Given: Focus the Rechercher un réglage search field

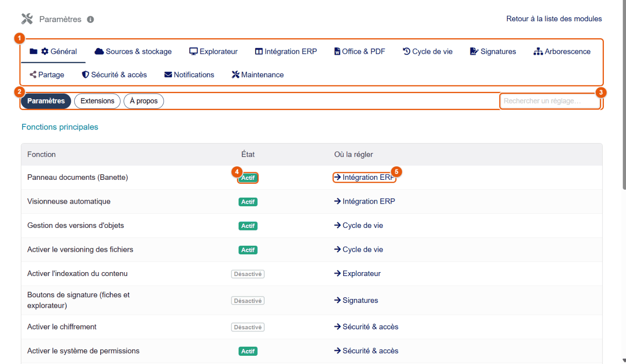Looking at the screenshot, I should click(x=550, y=101).
